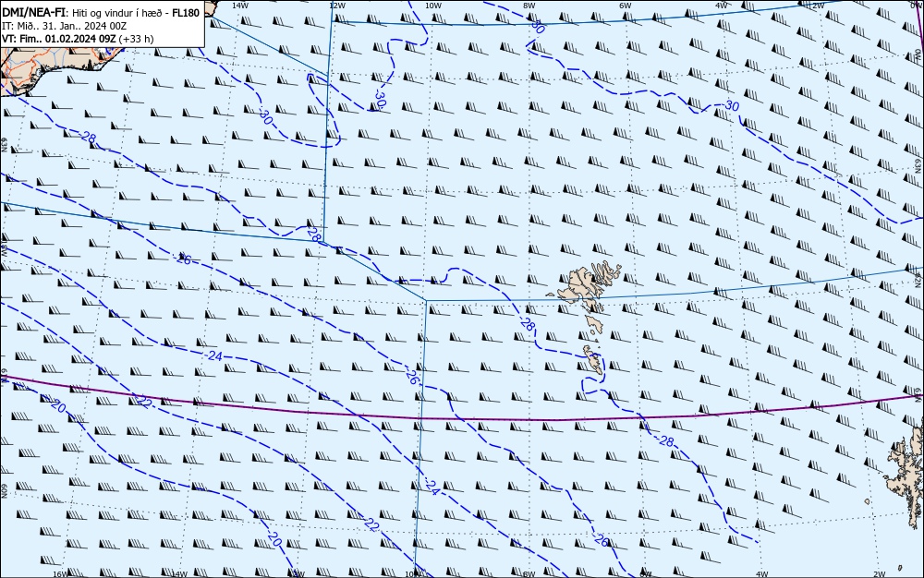Click the FL180 flight level label
The image size is (924, 578).
click(186, 13)
